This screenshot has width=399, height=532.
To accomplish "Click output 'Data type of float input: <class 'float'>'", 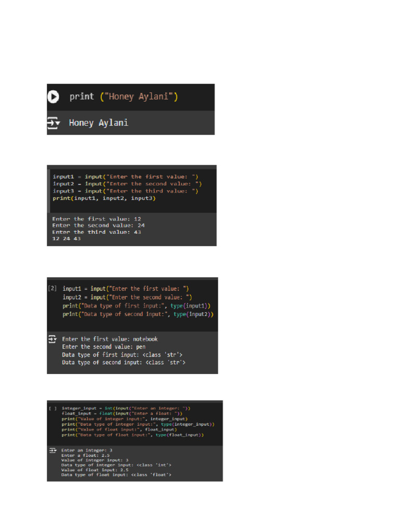I will [116, 475].
